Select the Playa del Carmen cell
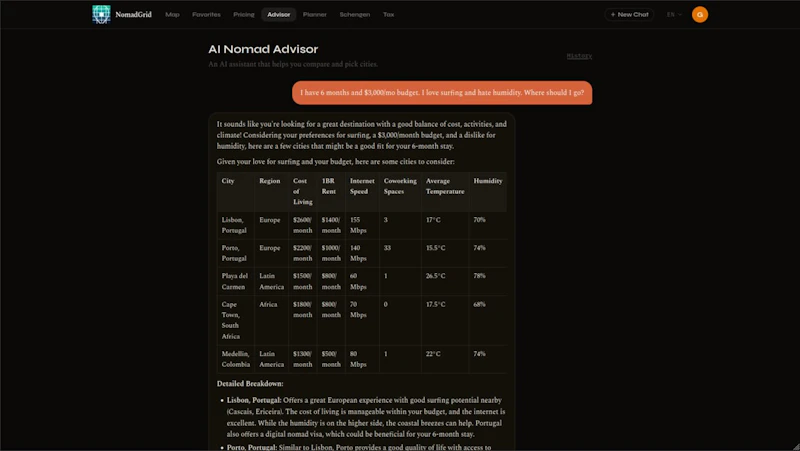The width and height of the screenshot is (800, 451). 234,281
